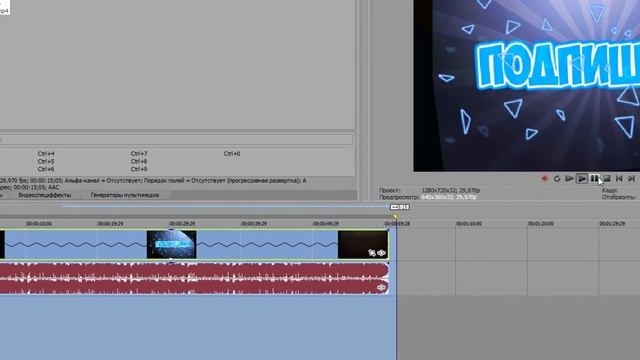
Task: Click ruler time label 00:00:39:29
Action: (254, 224)
